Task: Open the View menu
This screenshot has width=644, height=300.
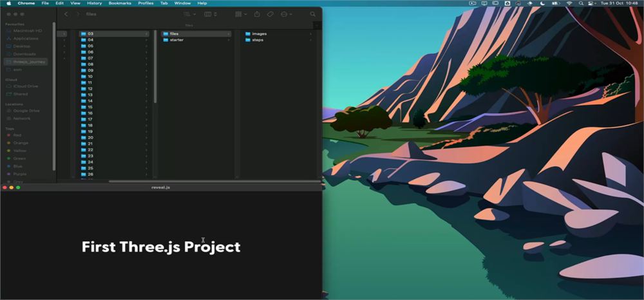Action: [75, 3]
